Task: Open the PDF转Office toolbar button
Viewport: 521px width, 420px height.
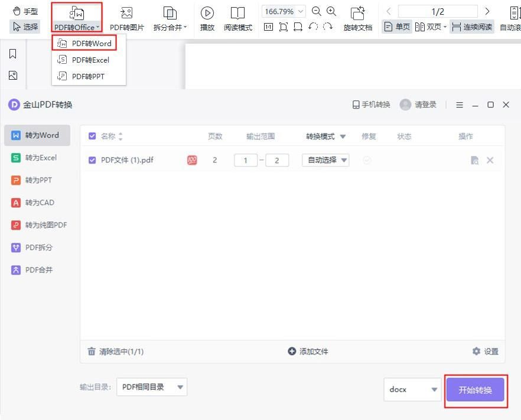Action: (x=77, y=17)
